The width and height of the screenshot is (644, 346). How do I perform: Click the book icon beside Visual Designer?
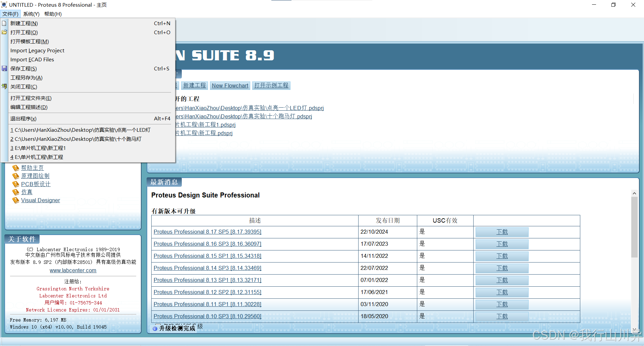pos(15,200)
